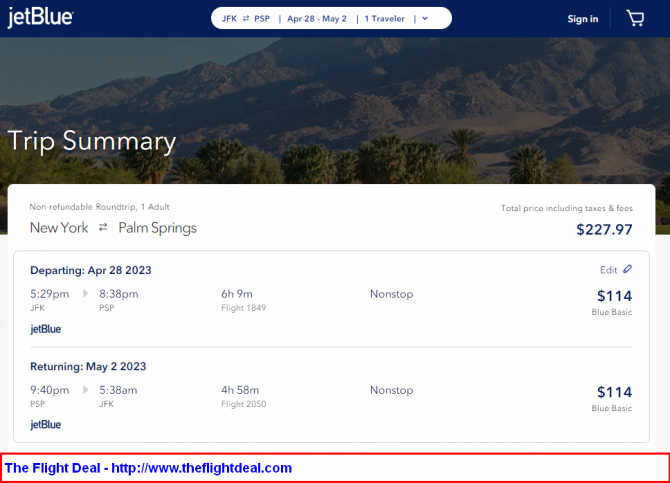Click the swap arrows in search bar
The height and width of the screenshot is (483, 670).
(x=246, y=18)
